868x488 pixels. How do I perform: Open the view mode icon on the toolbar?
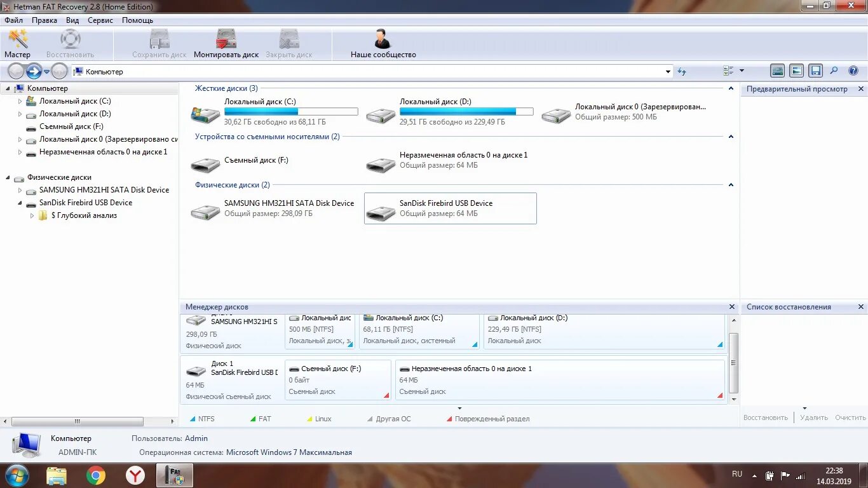(729, 71)
